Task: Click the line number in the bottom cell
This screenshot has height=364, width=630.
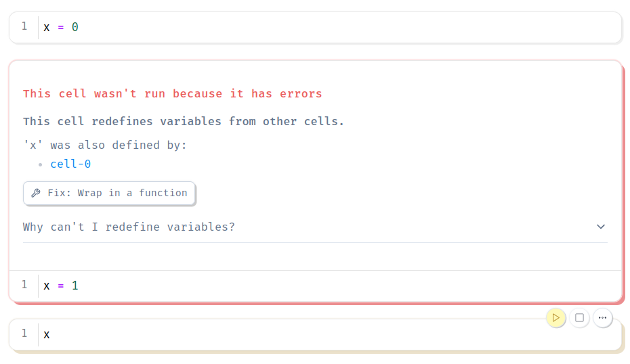Action: pos(24,334)
